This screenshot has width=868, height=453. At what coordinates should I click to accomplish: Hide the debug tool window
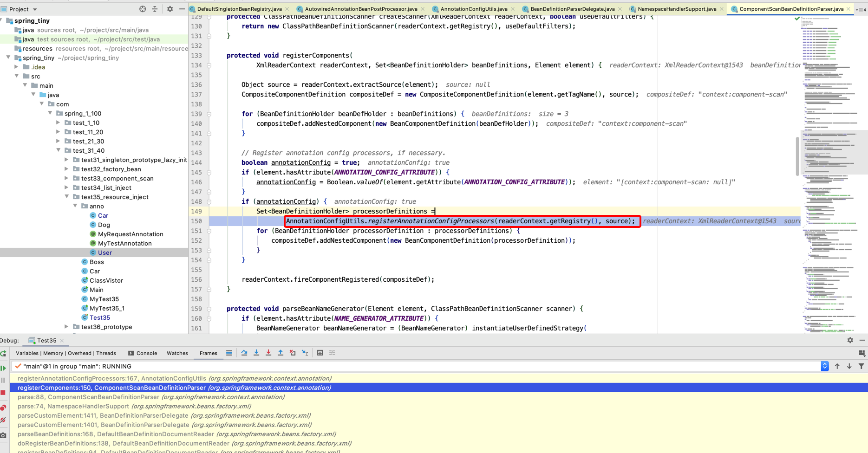862,340
